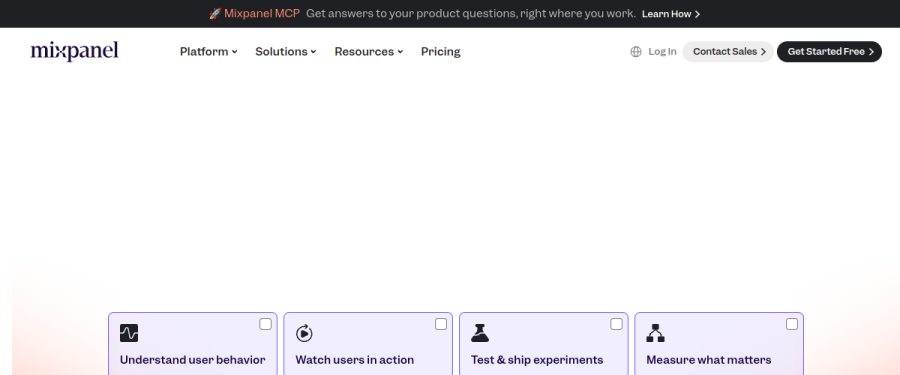Viewport: 900px width, 375px height.
Task: Open the Resources dropdown menu
Action: pyautogui.click(x=369, y=52)
